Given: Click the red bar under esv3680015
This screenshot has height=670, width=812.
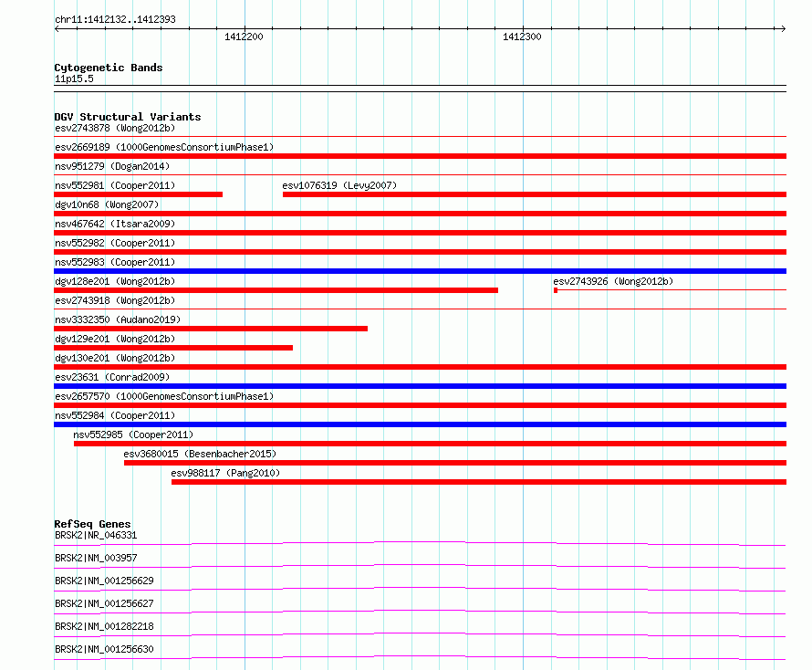Looking at the screenshot, I should pos(455,463).
